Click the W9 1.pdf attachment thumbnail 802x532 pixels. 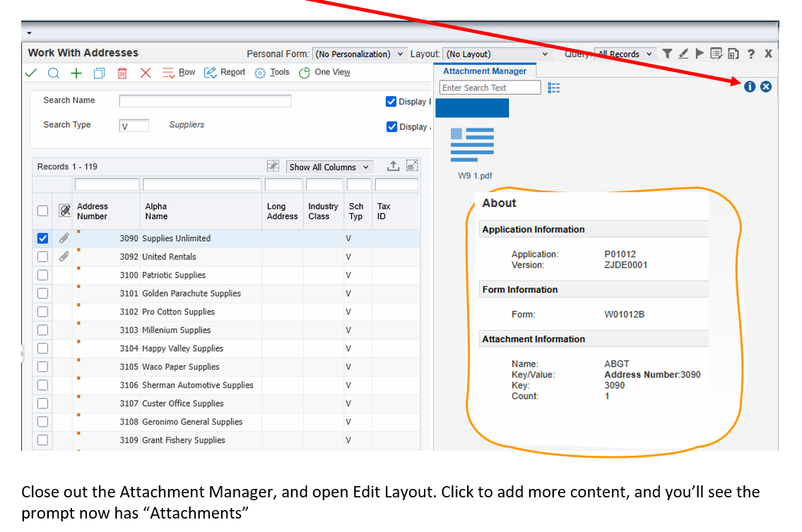[472, 146]
